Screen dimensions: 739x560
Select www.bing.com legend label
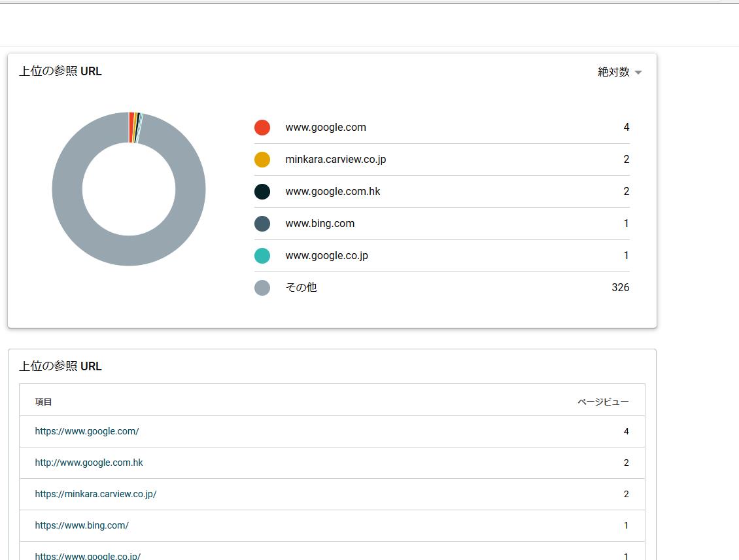(320, 224)
